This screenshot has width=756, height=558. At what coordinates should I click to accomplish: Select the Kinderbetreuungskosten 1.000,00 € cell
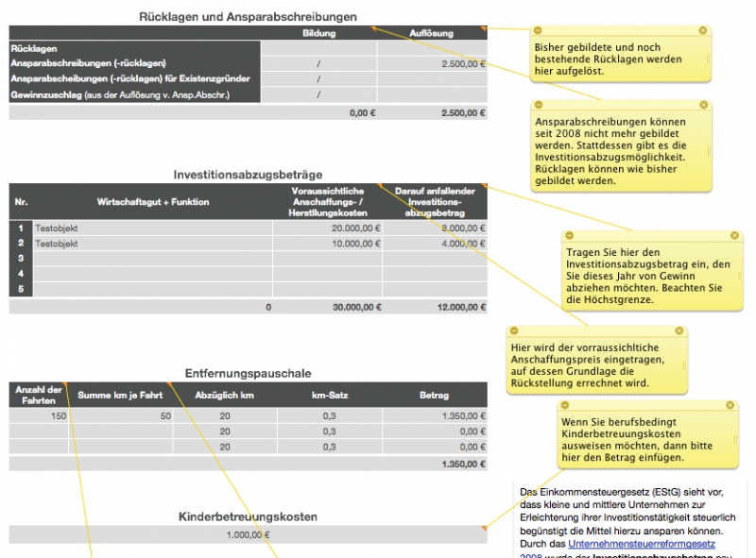click(248, 534)
